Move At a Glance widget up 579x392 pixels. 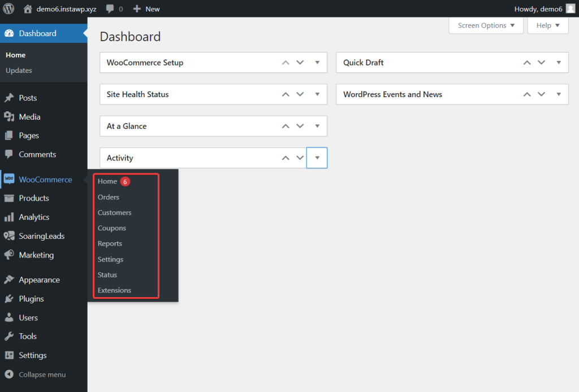point(286,126)
